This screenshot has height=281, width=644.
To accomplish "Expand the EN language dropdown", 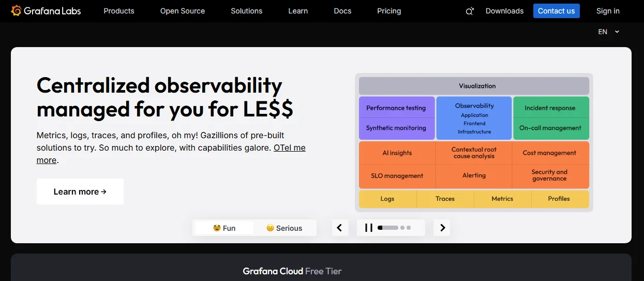I will tap(608, 32).
